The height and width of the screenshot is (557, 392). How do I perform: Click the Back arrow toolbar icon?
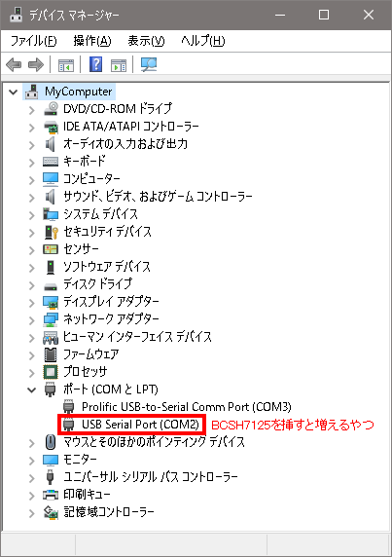[14, 64]
